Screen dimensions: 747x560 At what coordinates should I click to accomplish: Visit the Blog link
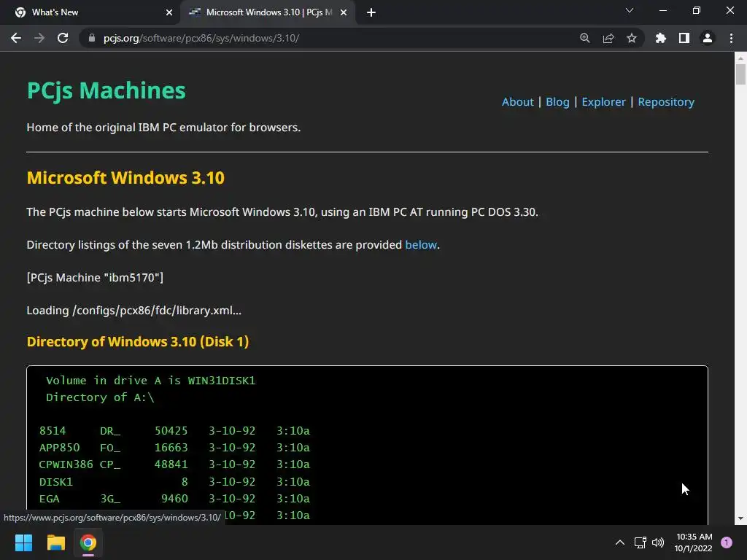coord(557,102)
